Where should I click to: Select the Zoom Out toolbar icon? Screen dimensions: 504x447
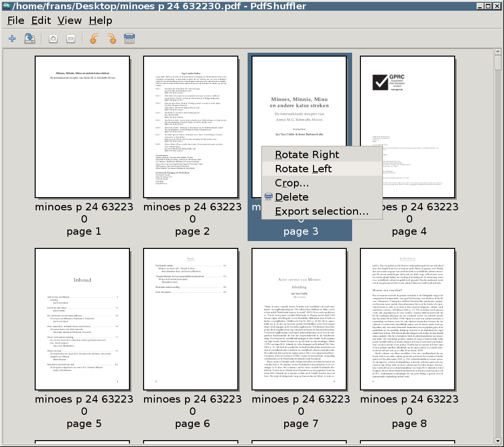tap(70, 39)
